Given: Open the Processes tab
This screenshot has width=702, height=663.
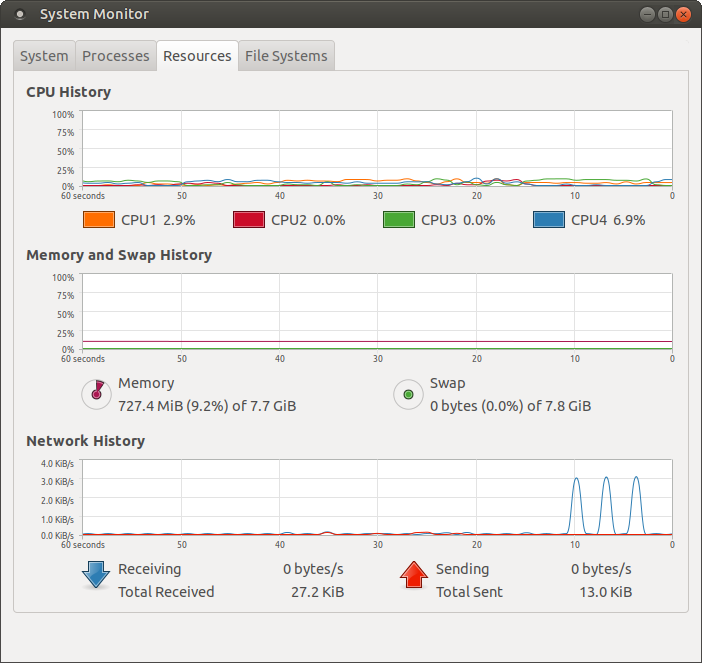Looking at the screenshot, I should click(115, 56).
